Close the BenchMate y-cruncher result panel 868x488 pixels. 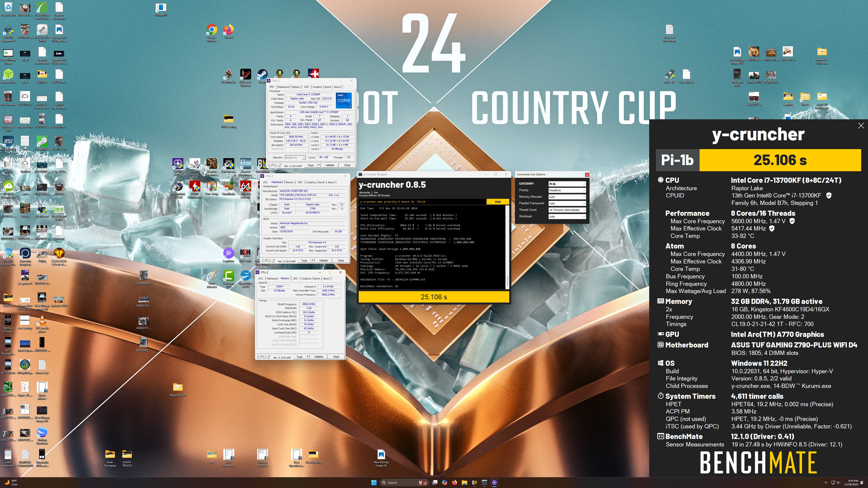(861, 126)
